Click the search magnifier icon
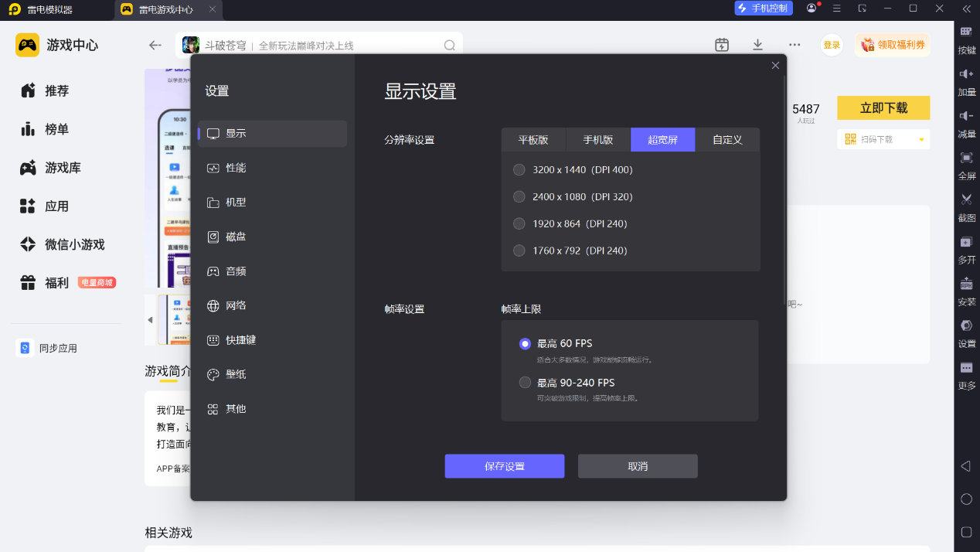The image size is (980, 552). tap(449, 45)
